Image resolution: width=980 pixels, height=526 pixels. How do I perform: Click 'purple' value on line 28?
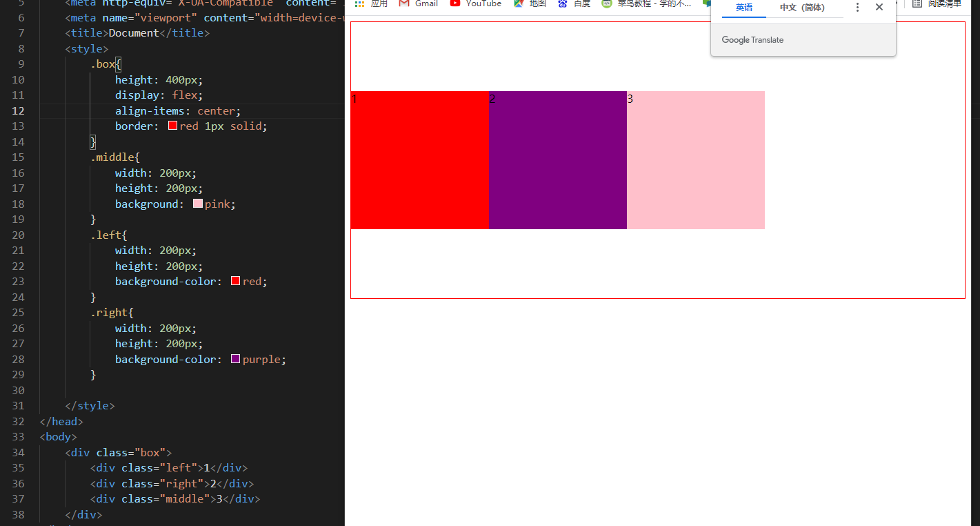pyautogui.click(x=261, y=359)
